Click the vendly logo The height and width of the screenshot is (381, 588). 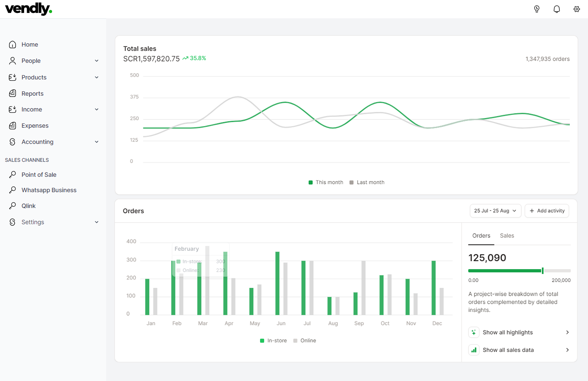28,9
